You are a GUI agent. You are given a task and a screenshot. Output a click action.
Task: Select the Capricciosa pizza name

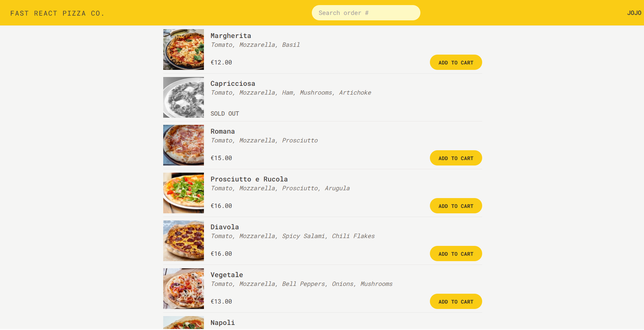(233, 83)
